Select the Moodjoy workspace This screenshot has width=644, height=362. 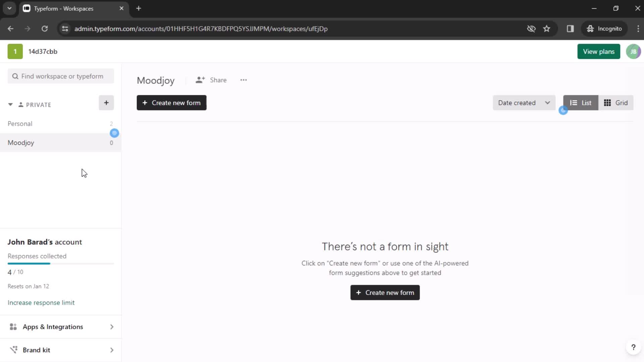[21, 143]
